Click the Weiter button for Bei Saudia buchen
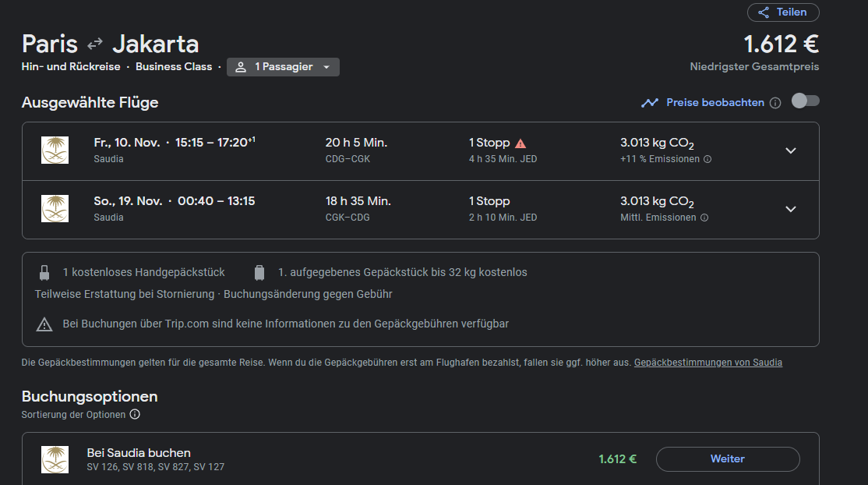This screenshot has width=868, height=485. click(727, 458)
